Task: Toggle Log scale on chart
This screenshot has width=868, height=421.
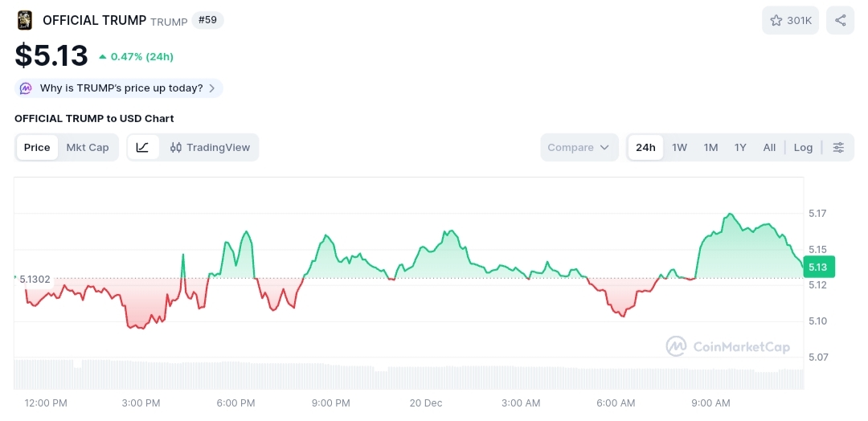Action: pos(803,147)
